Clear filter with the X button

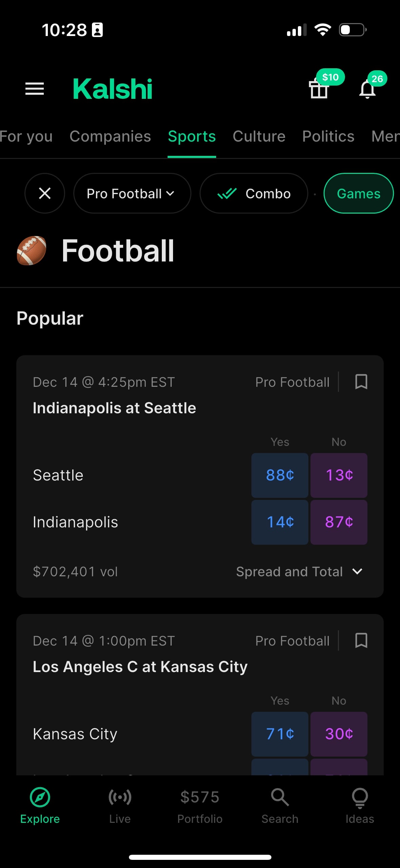tap(45, 193)
